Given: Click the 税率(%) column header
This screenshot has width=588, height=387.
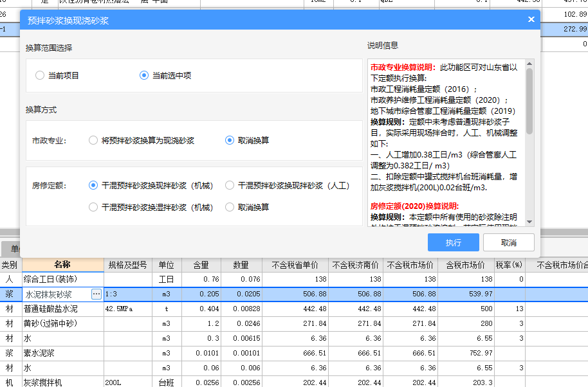Looking at the screenshot, I should [x=510, y=265].
